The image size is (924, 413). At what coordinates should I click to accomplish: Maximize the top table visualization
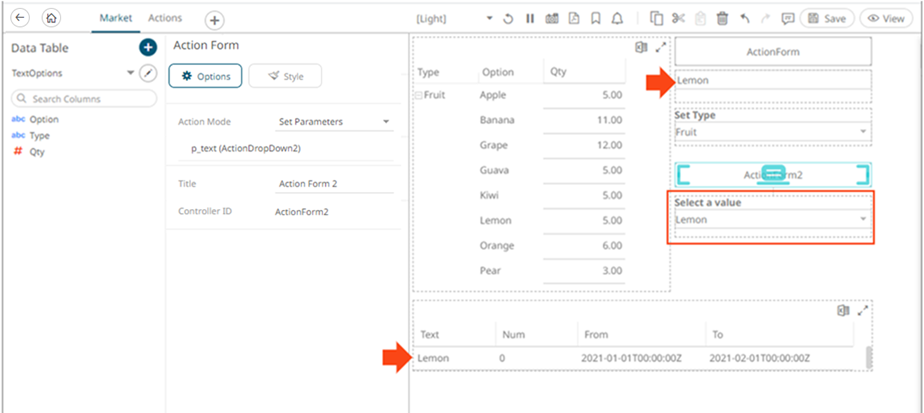[x=660, y=47]
